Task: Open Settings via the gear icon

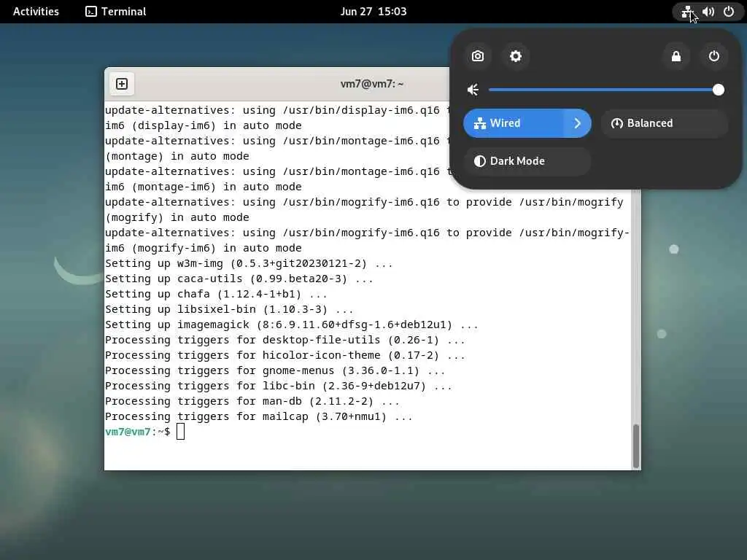Action: 516,56
